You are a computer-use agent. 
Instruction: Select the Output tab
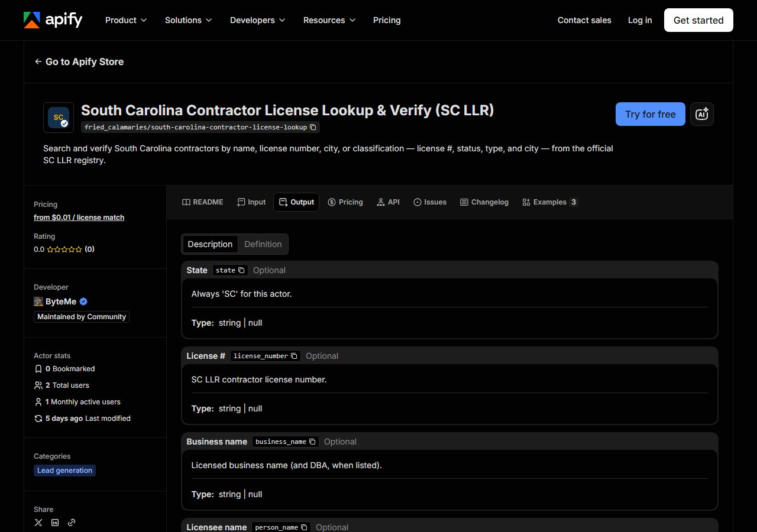click(x=296, y=202)
